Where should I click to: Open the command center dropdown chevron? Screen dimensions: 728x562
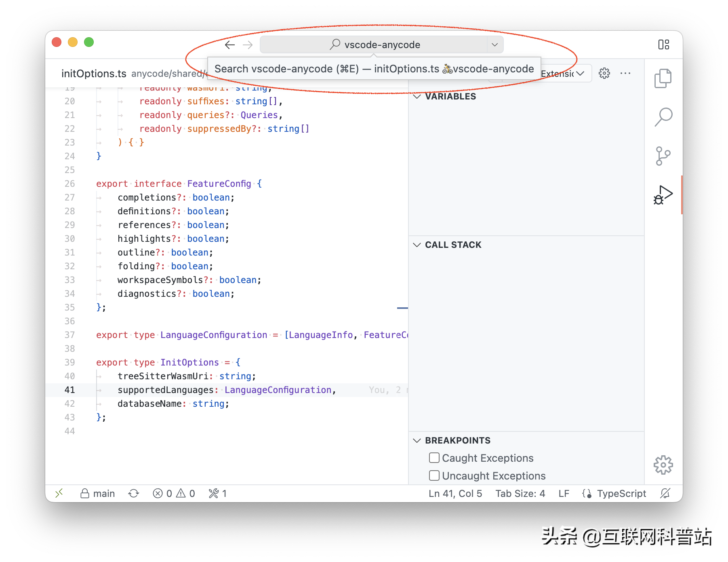coord(495,44)
